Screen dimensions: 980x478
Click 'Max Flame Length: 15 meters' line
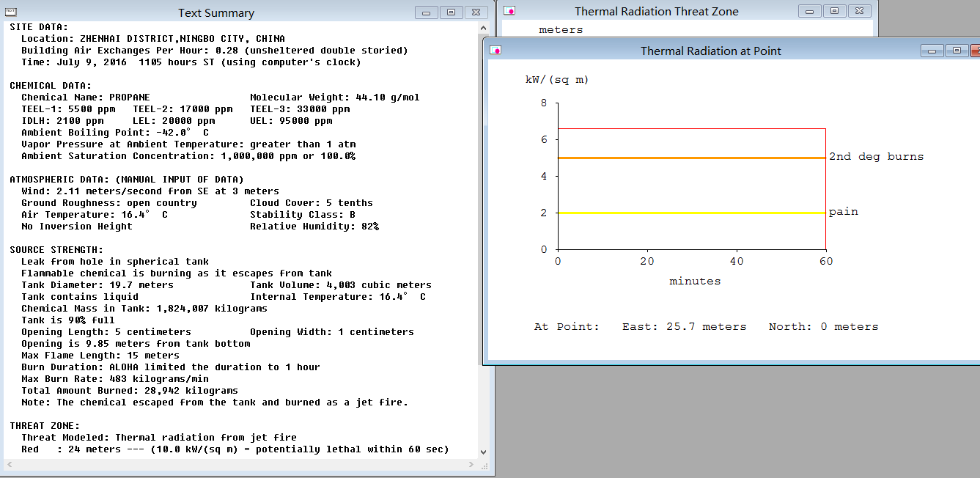[x=100, y=356]
